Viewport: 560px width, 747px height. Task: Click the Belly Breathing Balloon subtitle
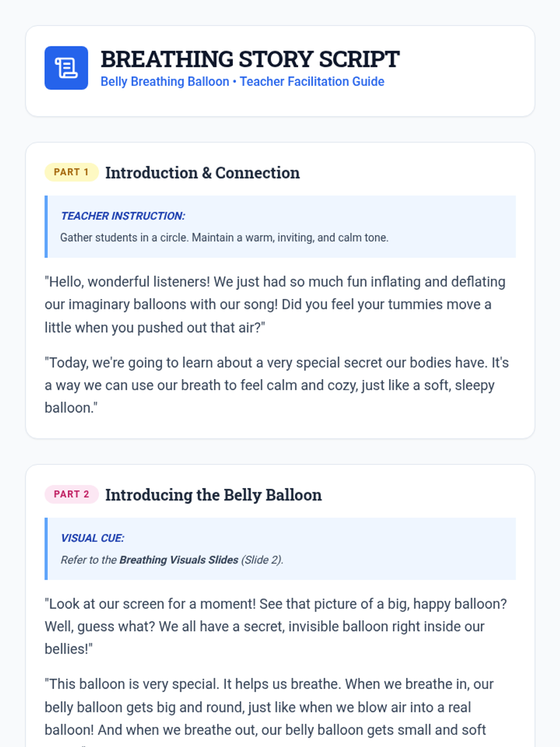165,82
